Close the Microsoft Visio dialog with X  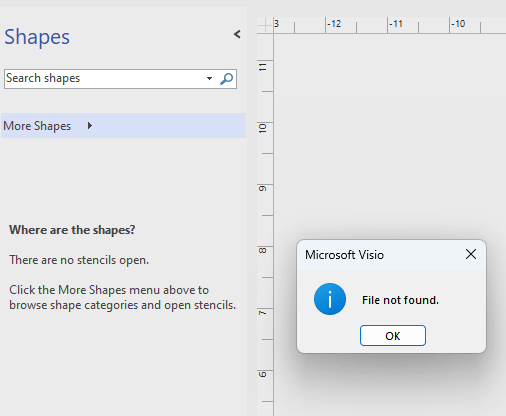[471, 254]
